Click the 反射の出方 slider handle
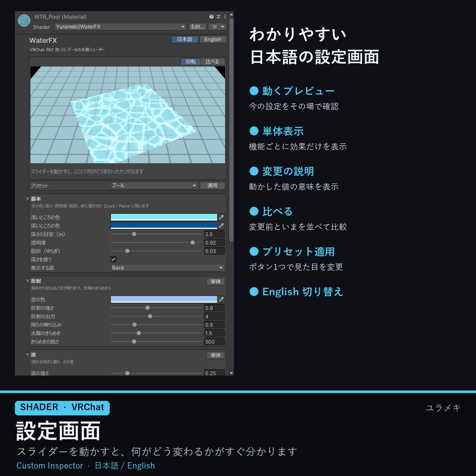The width and height of the screenshot is (476, 476). [150, 316]
